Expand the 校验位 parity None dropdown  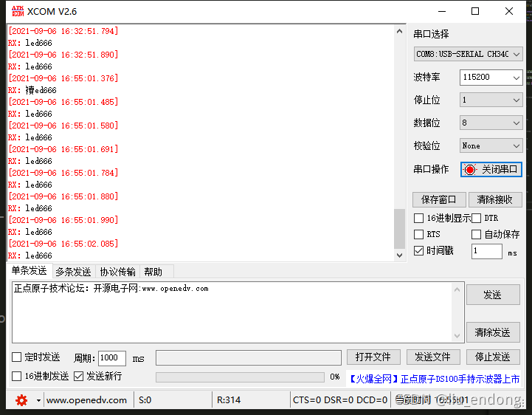[491, 145]
